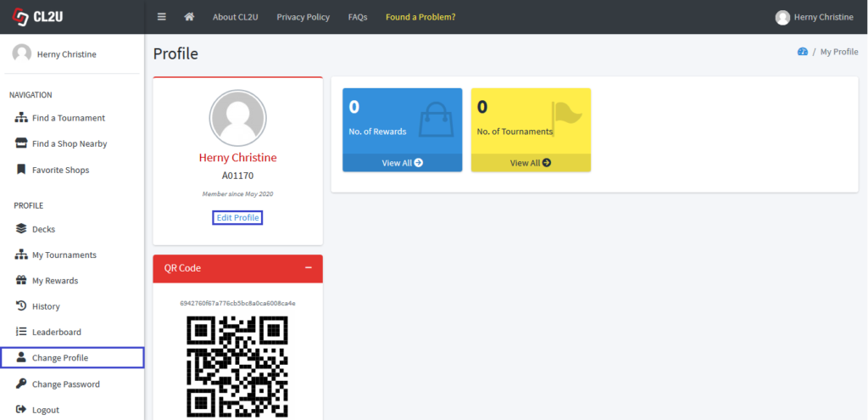Click Change Profile person icon
868x420 pixels.
21,357
